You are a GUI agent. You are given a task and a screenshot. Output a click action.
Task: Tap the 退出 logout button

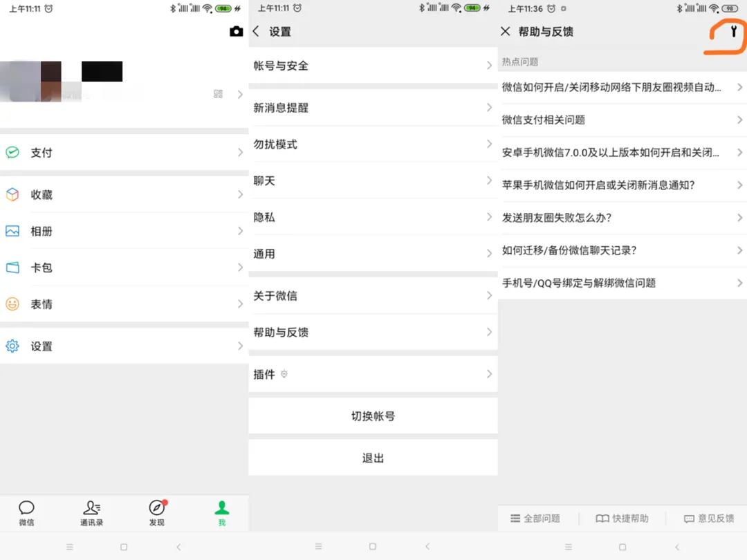373,458
